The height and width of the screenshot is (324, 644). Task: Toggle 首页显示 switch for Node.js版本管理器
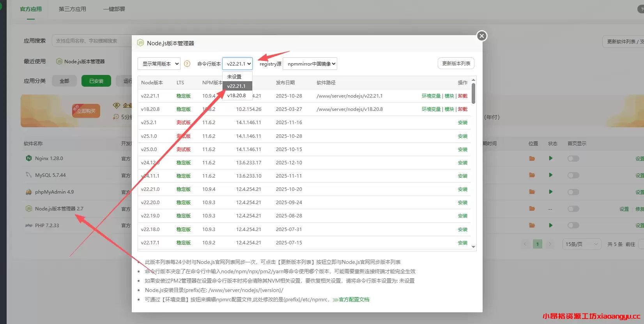573,209
